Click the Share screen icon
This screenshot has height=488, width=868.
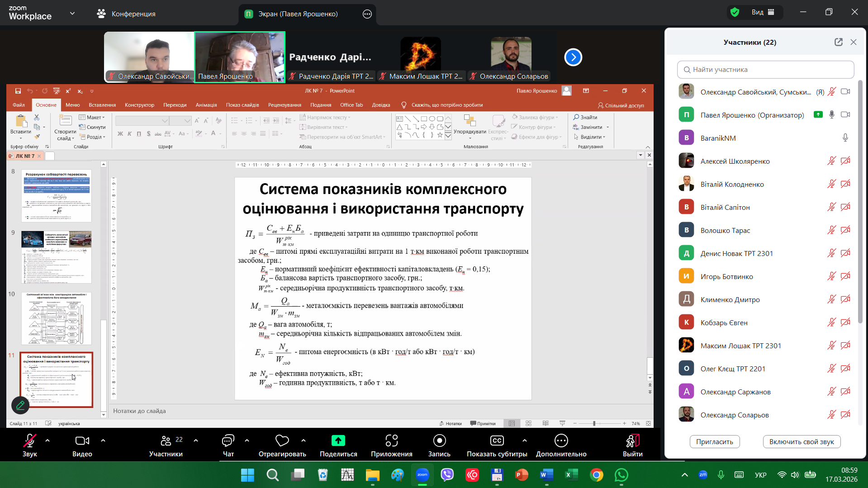tap(338, 441)
